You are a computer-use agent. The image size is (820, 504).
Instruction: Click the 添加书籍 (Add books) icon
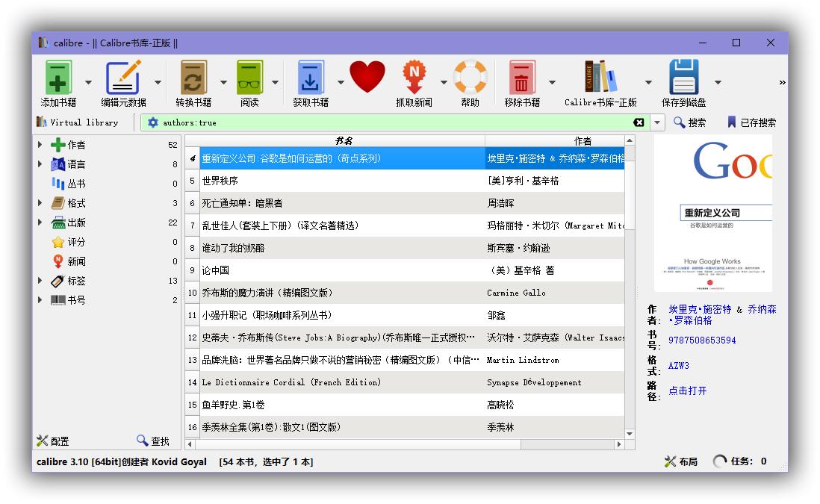point(58,78)
